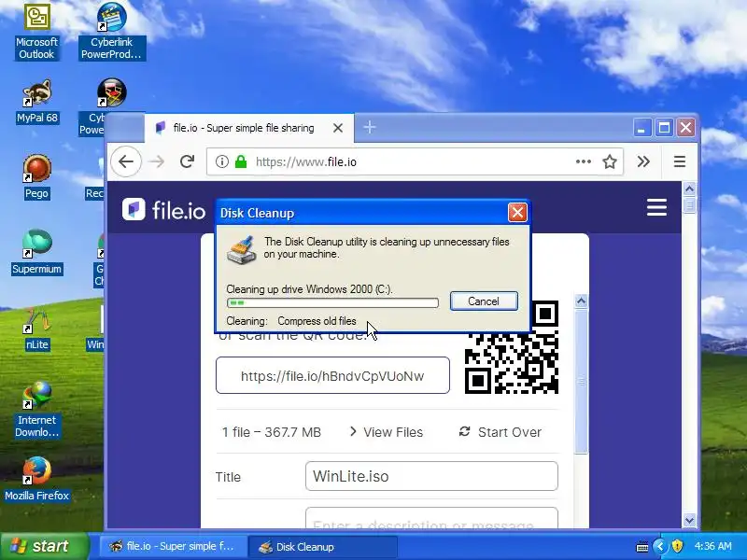This screenshot has width=747, height=560.
Task: Expand hidden system tray icons
Action: click(660, 546)
